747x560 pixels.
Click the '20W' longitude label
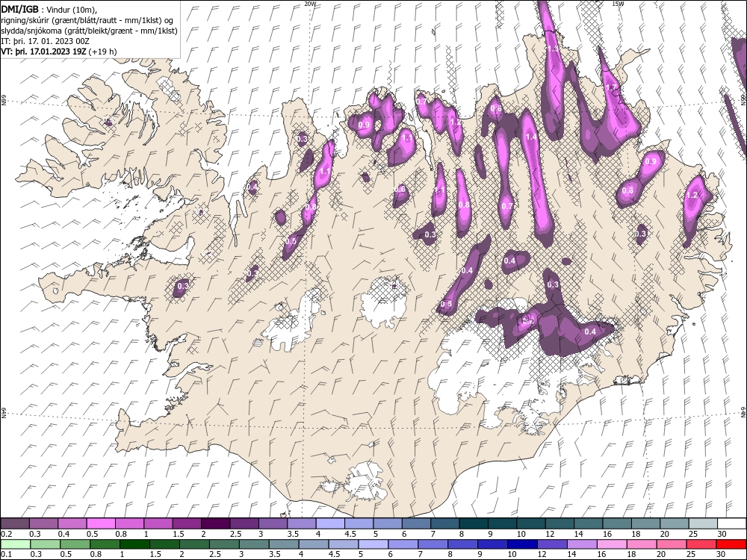coord(310,3)
